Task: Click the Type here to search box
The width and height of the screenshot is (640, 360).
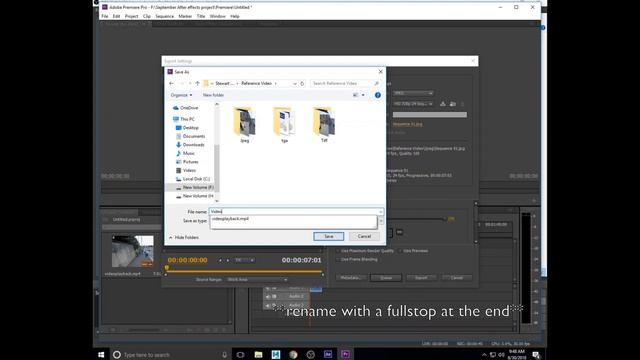Action: coord(169,355)
